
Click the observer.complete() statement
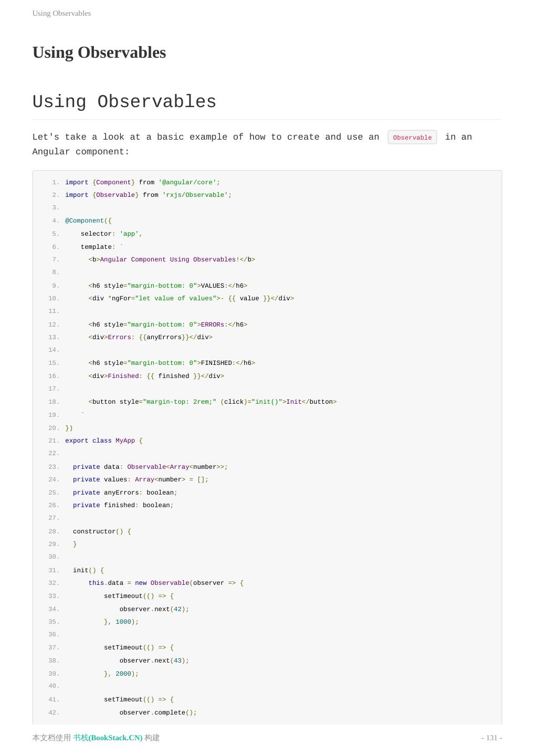158,712
